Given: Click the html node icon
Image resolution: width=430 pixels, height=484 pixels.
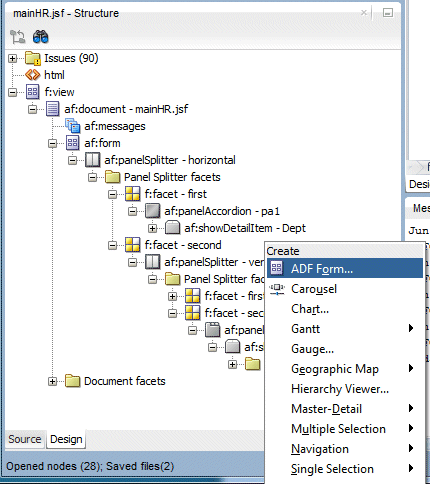Looking at the screenshot, I should pyautogui.click(x=33, y=75).
